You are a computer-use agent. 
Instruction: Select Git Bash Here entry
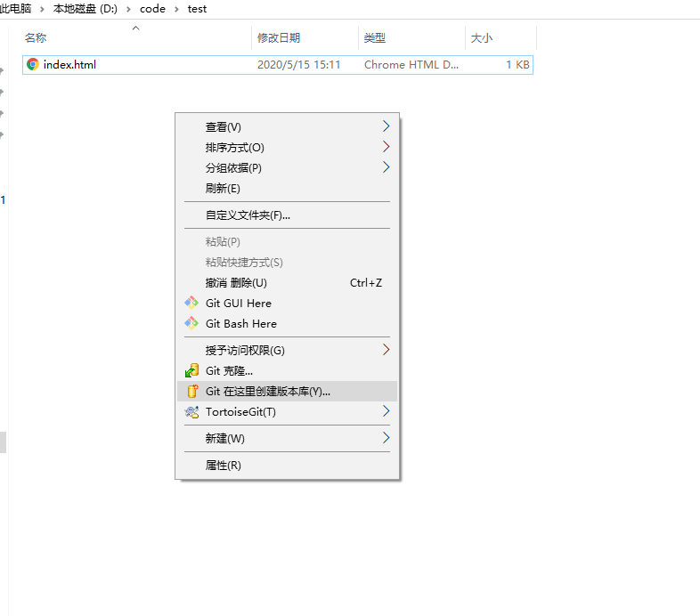(x=287, y=324)
